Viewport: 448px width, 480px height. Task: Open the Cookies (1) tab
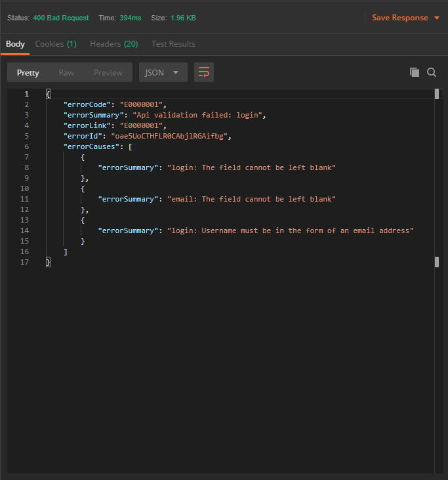click(x=56, y=44)
